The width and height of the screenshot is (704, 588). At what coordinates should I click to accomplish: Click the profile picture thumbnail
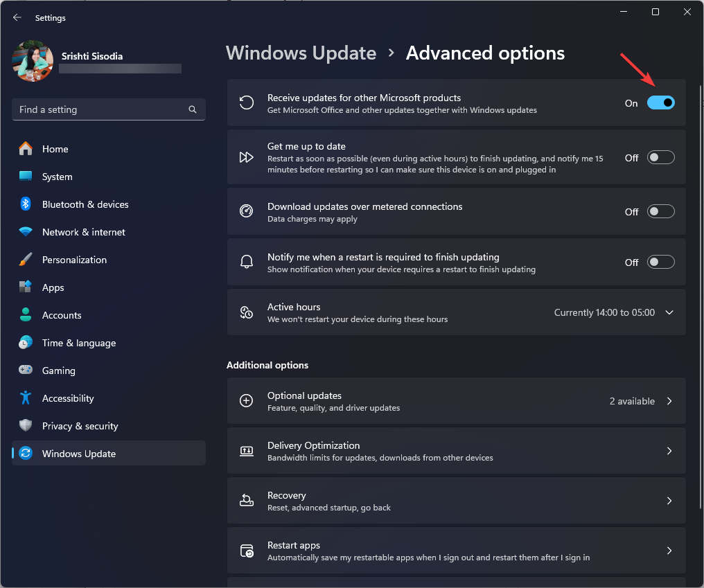[x=33, y=61]
